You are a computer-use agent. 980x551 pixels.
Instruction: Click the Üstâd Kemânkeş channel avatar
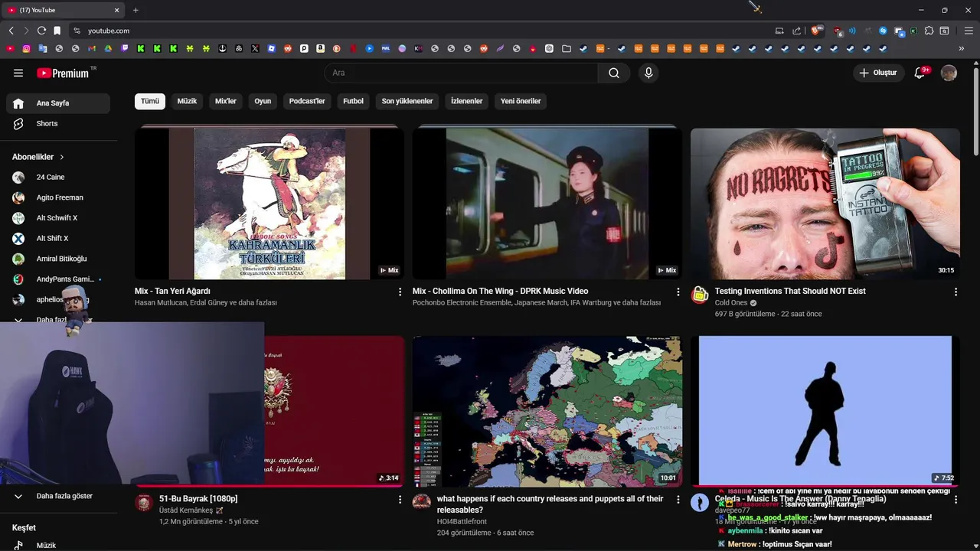pyautogui.click(x=144, y=503)
